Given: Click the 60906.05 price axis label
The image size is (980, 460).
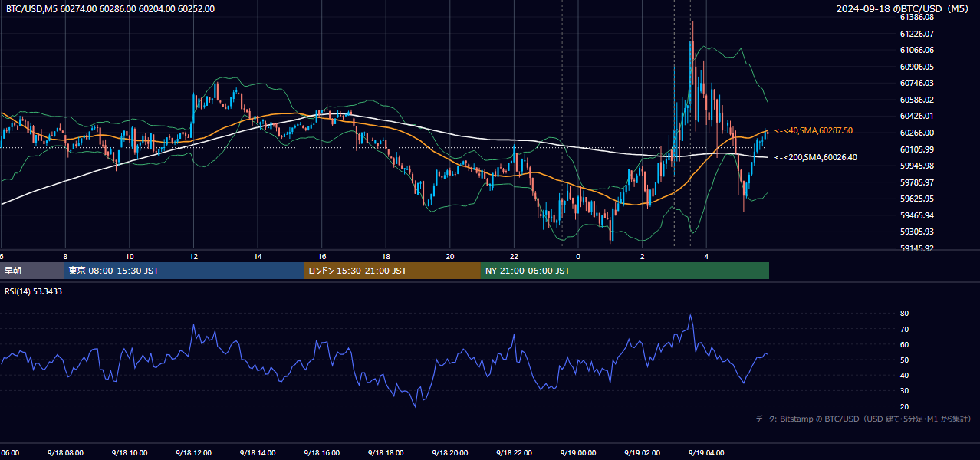Looking at the screenshot, I should coord(916,67).
